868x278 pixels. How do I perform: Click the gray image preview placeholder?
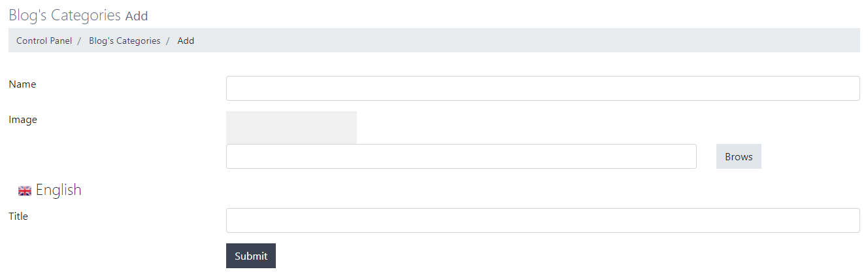pyautogui.click(x=291, y=127)
